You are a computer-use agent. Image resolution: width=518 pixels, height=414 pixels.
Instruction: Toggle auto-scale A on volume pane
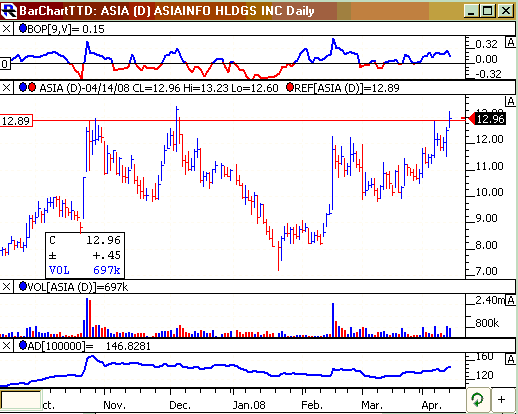click(510, 301)
